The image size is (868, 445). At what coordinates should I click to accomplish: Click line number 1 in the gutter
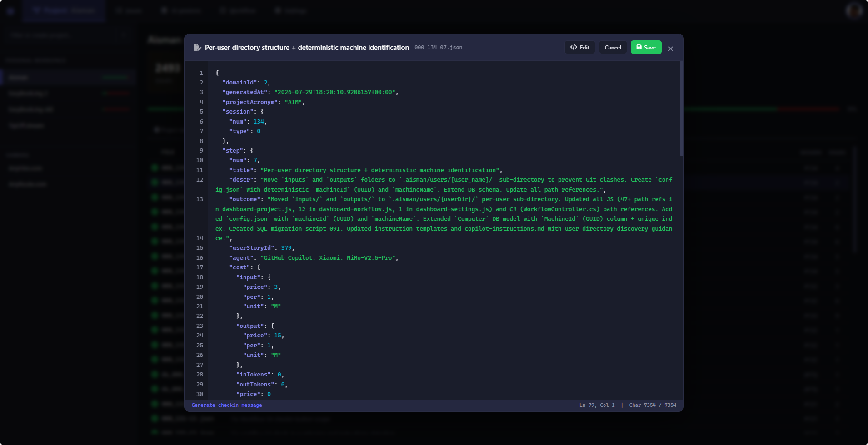201,73
